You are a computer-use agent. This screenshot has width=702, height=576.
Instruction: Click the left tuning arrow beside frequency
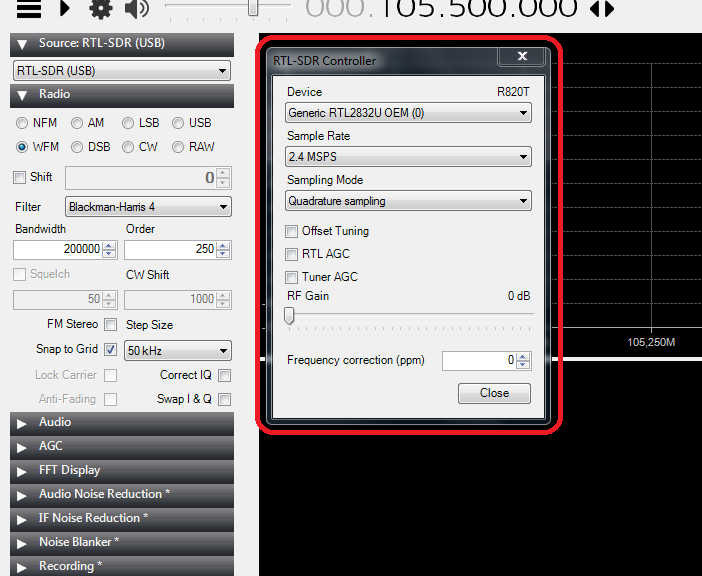pos(594,9)
